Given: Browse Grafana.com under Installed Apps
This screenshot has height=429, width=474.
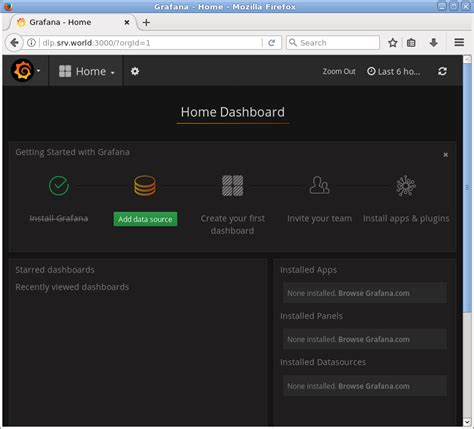Looking at the screenshot, I should [374, 293].
